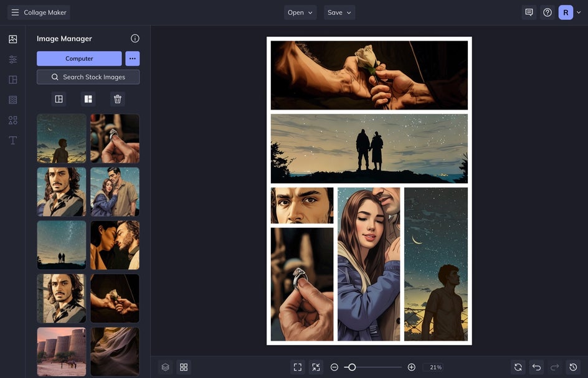The width and height of the screenshot is (588, 378).
Task: Click the zoom out minus icon
Action: [334, 367]
